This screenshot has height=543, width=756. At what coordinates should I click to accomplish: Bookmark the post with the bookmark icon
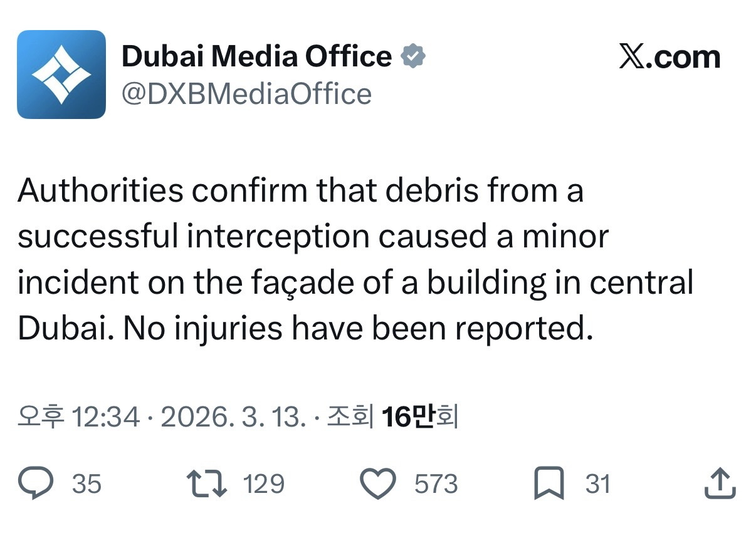tap(549, 484)
